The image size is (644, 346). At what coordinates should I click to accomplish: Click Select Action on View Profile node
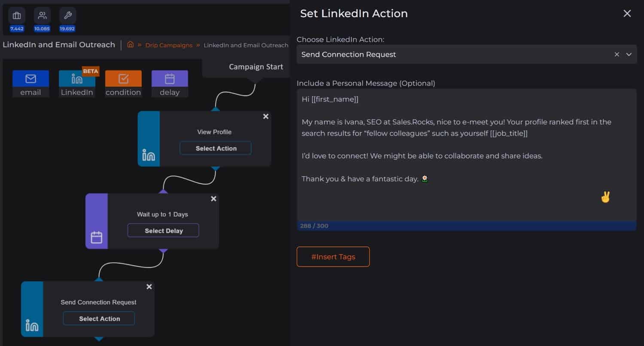click(x=216, y=148)
